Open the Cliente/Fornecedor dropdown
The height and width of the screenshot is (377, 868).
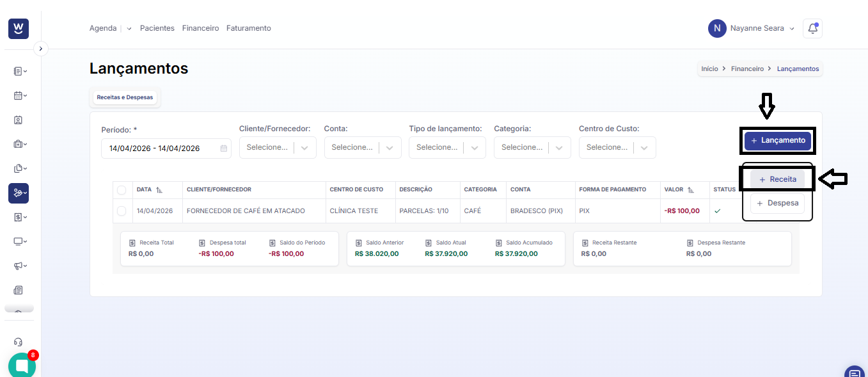(278, 147)
